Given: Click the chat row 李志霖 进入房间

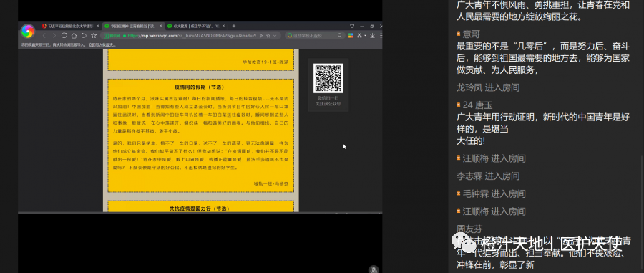Looking at the screenshot, I should coord(488,176).
